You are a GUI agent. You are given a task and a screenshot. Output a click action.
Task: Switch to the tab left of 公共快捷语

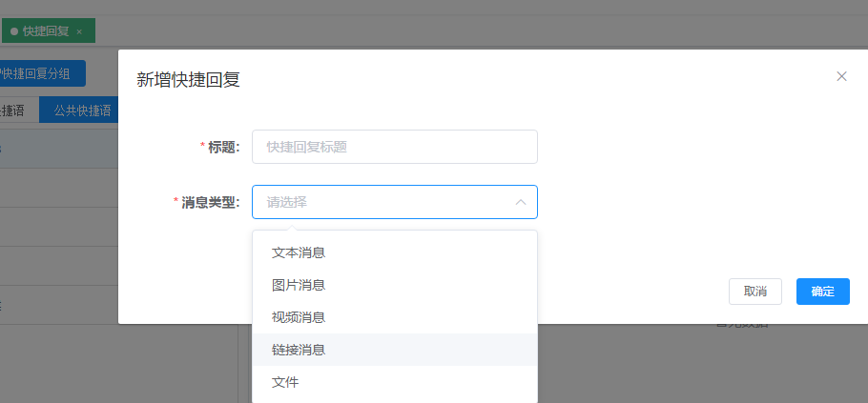click(14, 111)
